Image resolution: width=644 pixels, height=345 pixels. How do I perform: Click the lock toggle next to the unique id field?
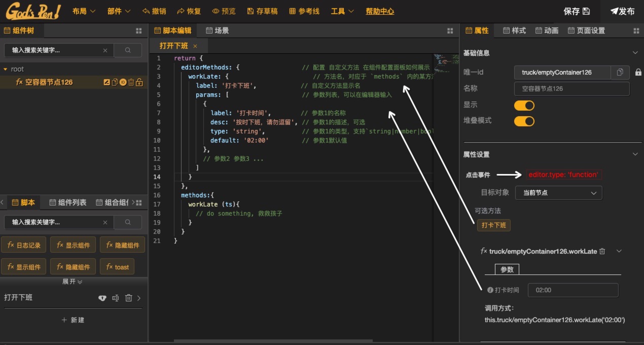[639, 72]
